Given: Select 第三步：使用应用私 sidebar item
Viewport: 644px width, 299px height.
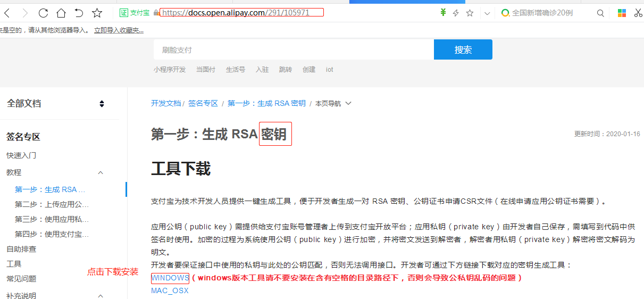Looking at the screenshot, I should pos(52,219).
